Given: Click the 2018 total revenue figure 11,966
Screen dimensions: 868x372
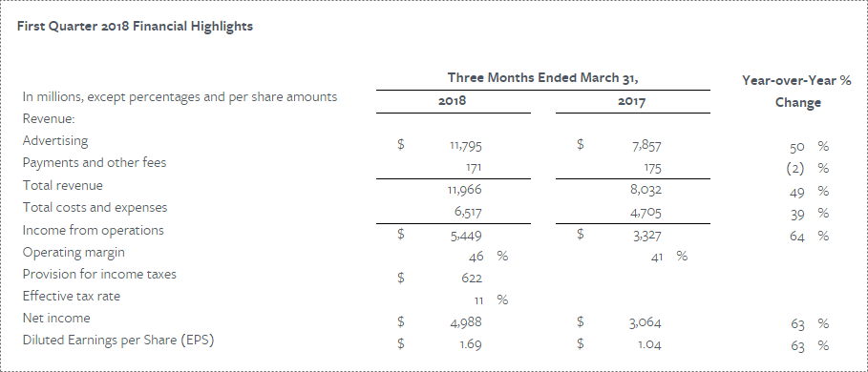Looking at the screenshot, I should point(464,190).
